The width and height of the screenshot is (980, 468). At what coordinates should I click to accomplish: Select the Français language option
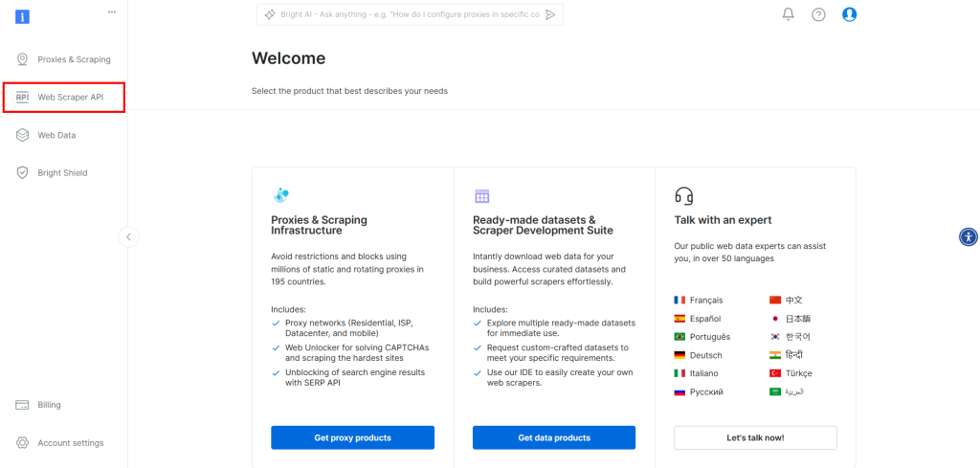[x=699, y=300]
